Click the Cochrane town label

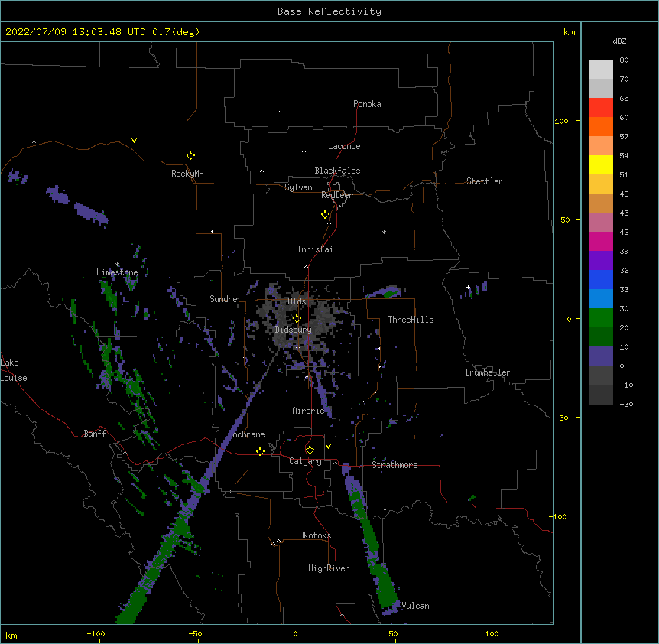pyautogui.click(x=246, y=434)
